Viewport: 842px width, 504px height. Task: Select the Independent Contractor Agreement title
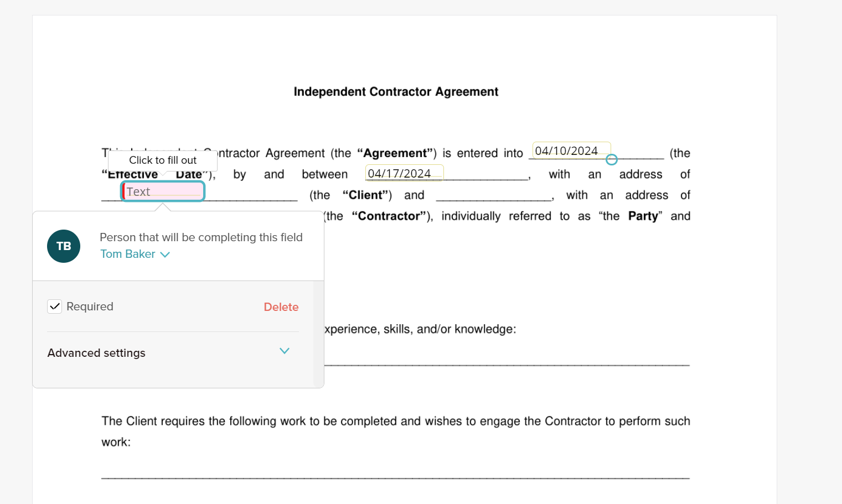pos(396,91)
